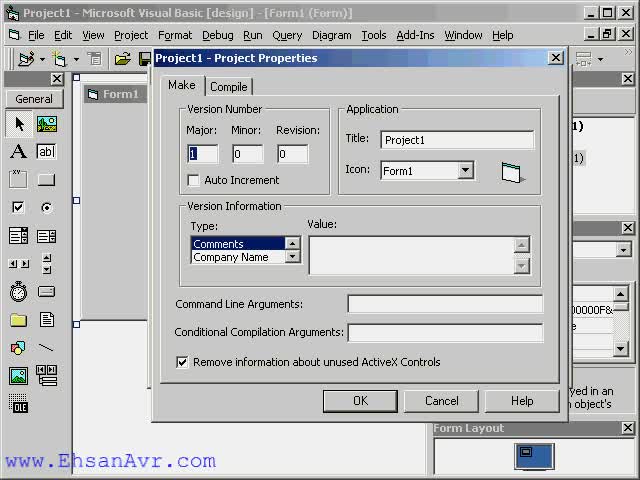Select the Timer control tool
The height and width of the screenshot is (480, 640).
[x=19, y=291]
